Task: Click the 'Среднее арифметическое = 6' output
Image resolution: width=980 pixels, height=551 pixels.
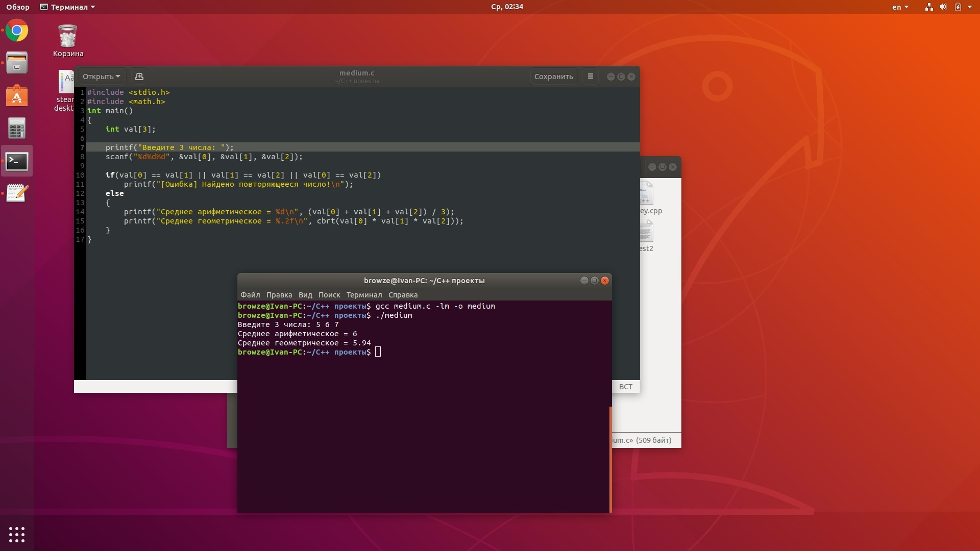Action: pos(298,334)
